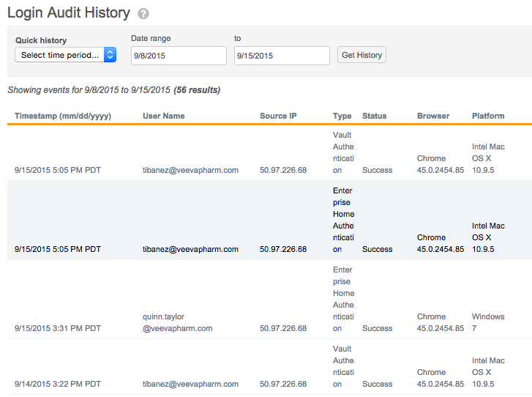Select the quinn.taylor@veevapharm.com user entry
This screenshot has height=397, width=532.
pyautogui.click(x=177, y=322)
